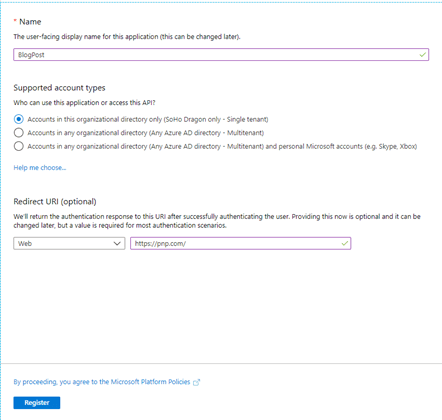Click the Register button
The height and width of the screenshot is (420, 442).
pyautogui.click(x=37, y=403)
